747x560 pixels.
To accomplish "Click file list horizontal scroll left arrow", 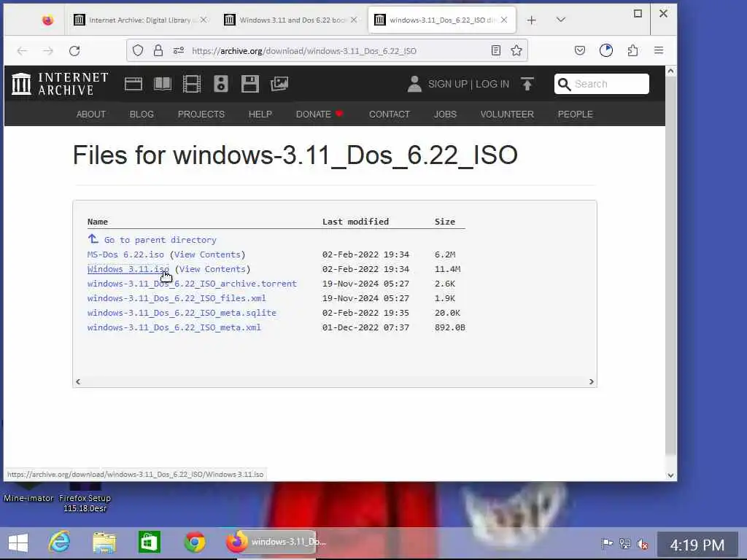I will tap(78, 382).
